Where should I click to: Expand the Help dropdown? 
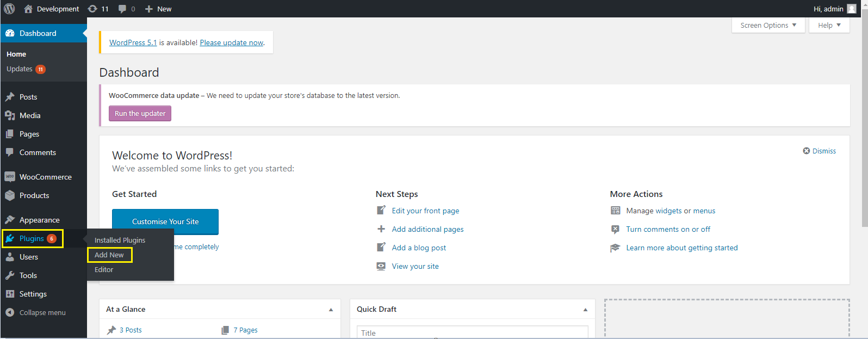tap(829, 25)
